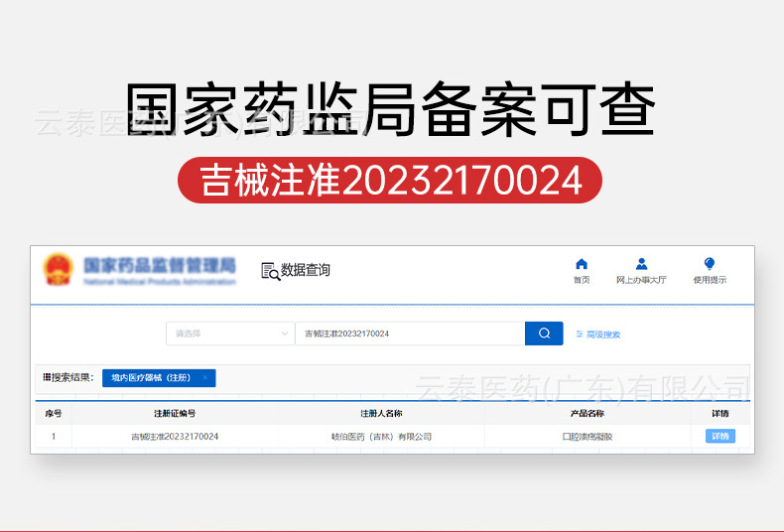This screenshot has height=532, width=784.
Task: Click the home 首页 icon
Action: coord(581,264)
